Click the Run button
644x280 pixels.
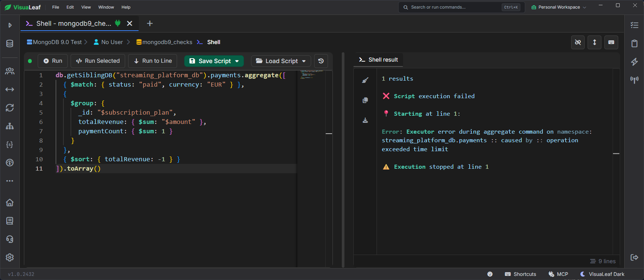click(x=53, y=61)
